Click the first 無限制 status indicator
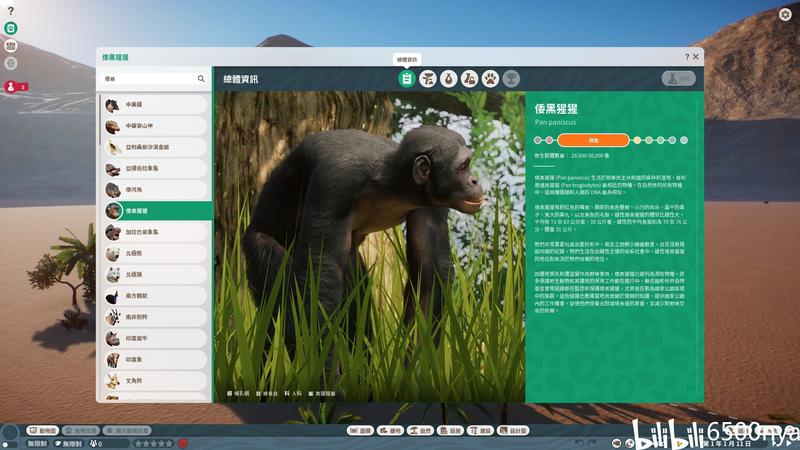The height and width of the screenshot is (450, 800). pos(37,443)
